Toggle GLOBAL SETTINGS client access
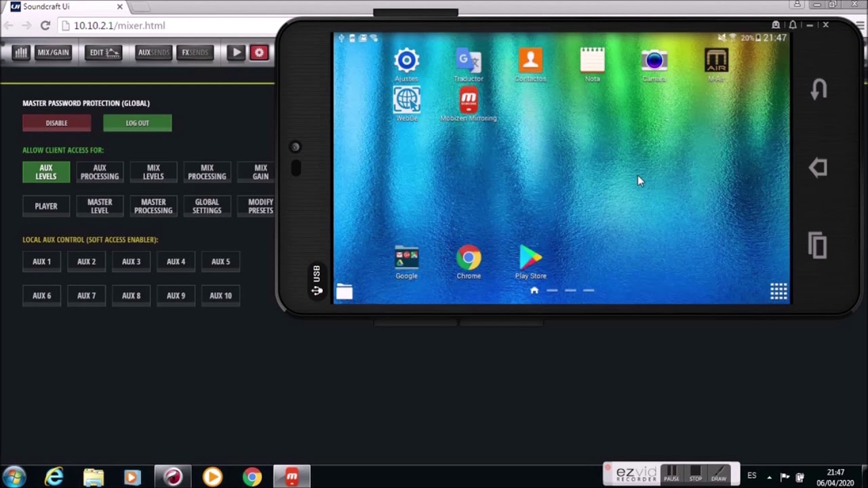 [207, 206]
